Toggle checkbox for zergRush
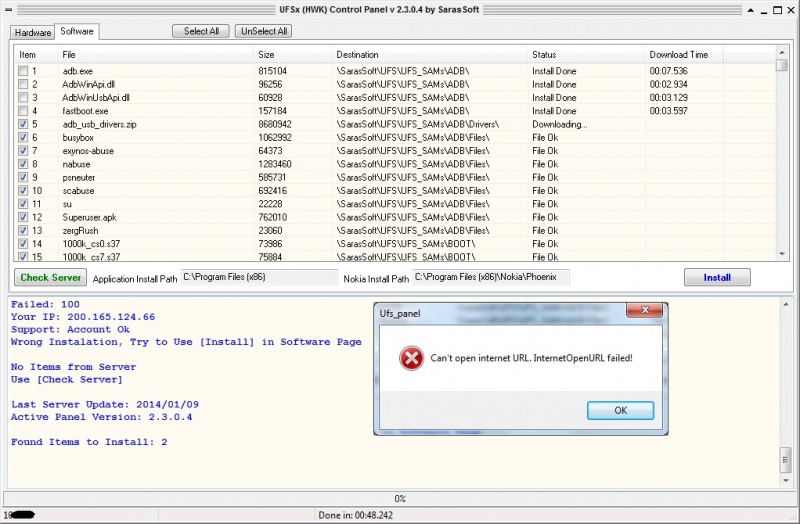This screenshot has width=800, height=524. tap(23, 230)
